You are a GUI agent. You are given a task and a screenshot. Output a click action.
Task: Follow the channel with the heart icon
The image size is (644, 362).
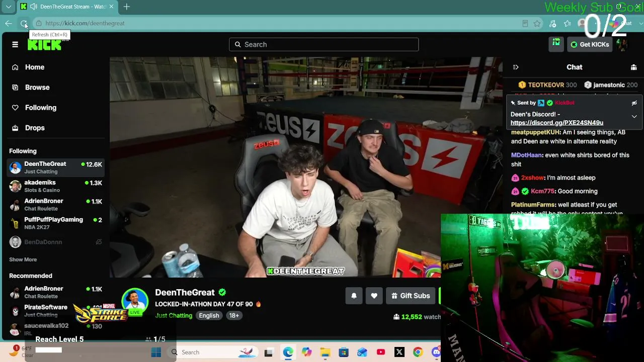click(x=374, y=296)
